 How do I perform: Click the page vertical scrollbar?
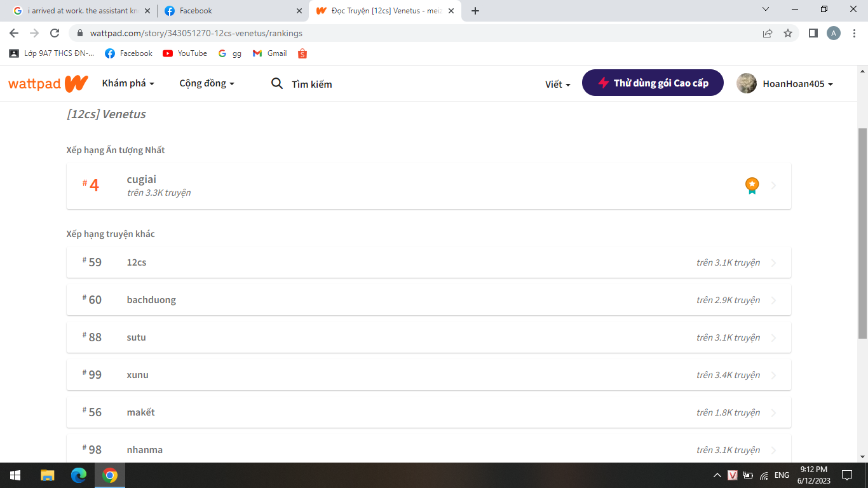click(x=862, y=233)
